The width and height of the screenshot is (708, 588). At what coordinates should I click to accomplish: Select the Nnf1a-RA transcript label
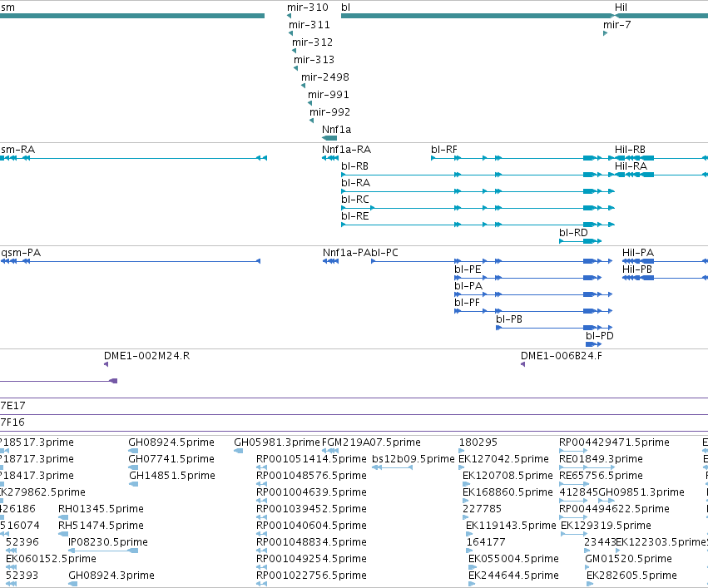click(346, 150)
